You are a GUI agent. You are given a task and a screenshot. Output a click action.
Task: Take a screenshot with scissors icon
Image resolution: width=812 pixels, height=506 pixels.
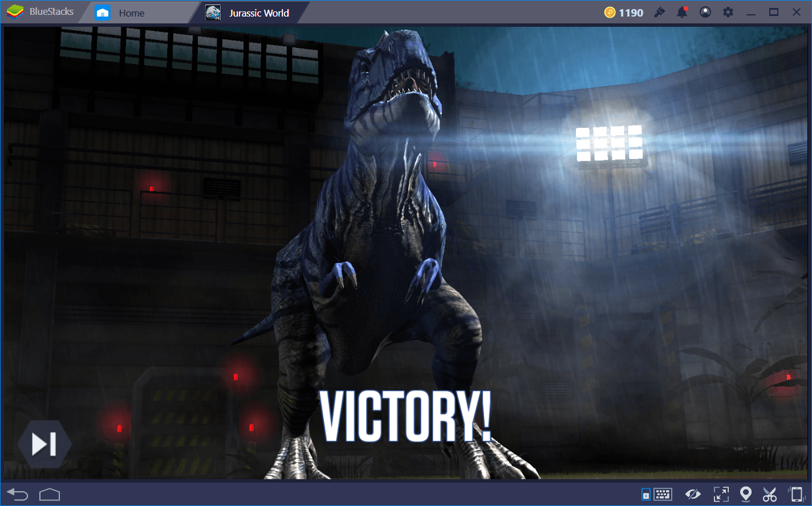pyautogui.click(x=770, y=494)
